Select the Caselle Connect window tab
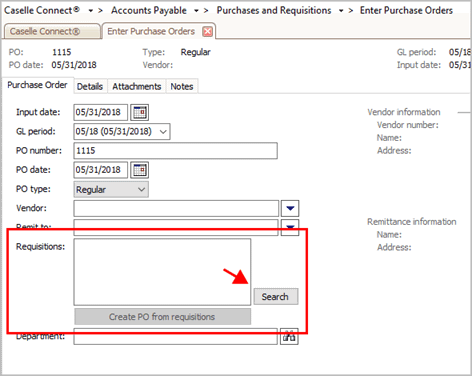The image size is (472, 376). [52, 31]
